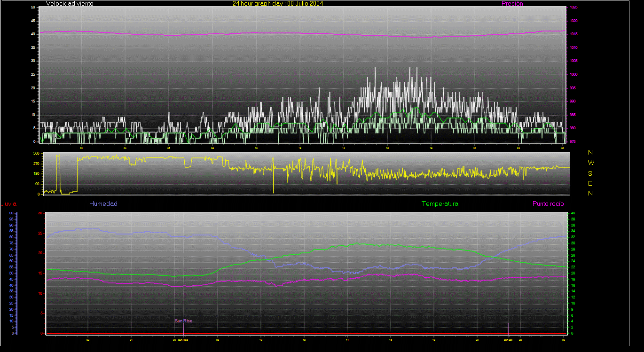Click the 'Sun Set' label on the bottom time axis

point(508,339)
